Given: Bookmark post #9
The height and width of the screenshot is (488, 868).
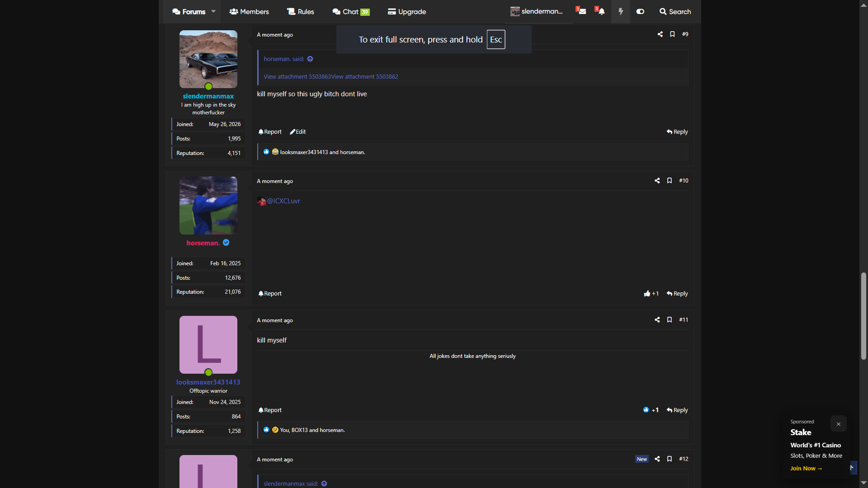Looking at the screenshot, I should pyautogui.click(x=672, y=34).
